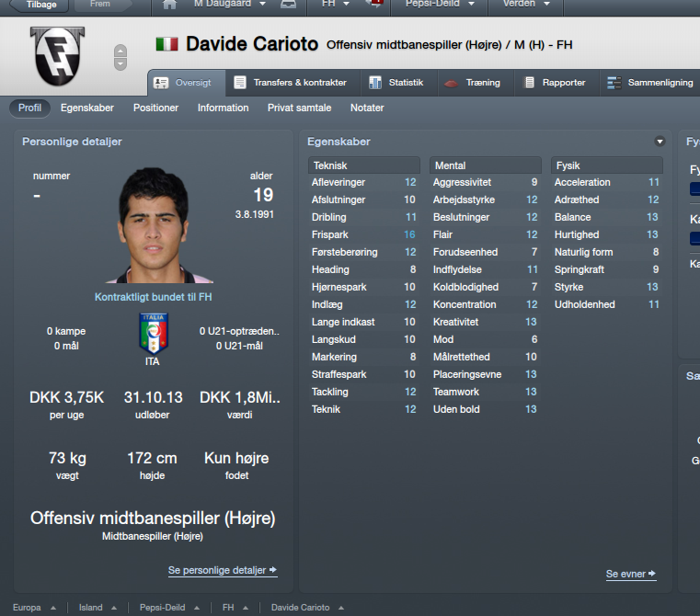Open the Sammenligning comparison tab
Image resolution: width=700 pixels, height=616 pixels.
(650, 83)
